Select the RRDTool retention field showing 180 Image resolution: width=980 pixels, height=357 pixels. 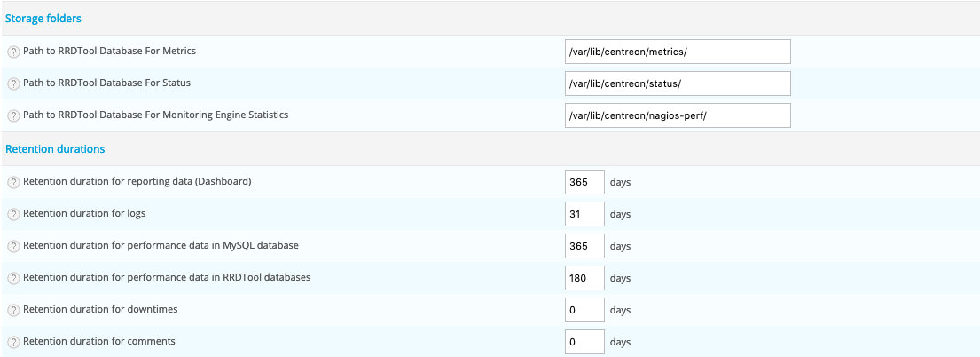[584, 278]
